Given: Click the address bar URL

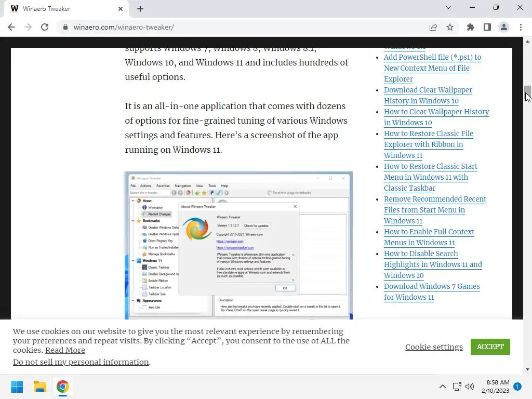Looking at the screenshot, I should [x=124, y=27].
